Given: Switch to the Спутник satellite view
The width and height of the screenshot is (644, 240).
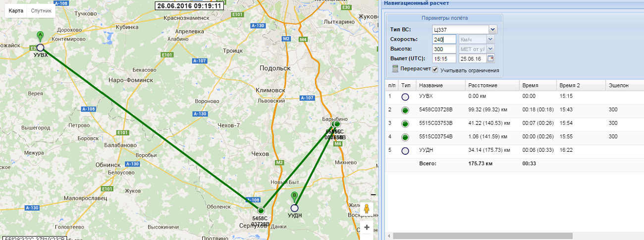Looking at the screenshot, I should 41,10.
